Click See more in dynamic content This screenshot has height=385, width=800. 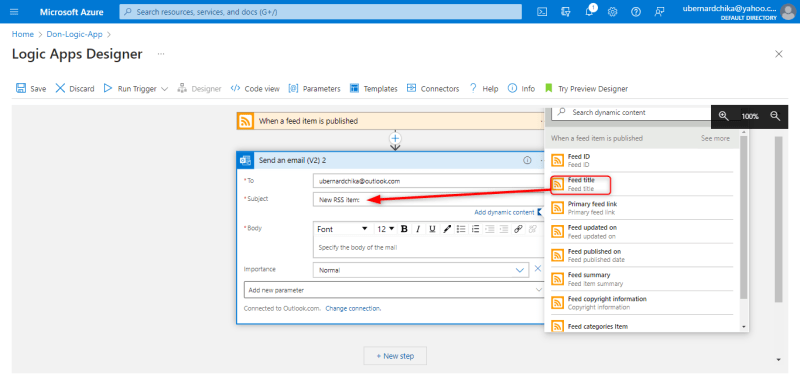(715, 138)
